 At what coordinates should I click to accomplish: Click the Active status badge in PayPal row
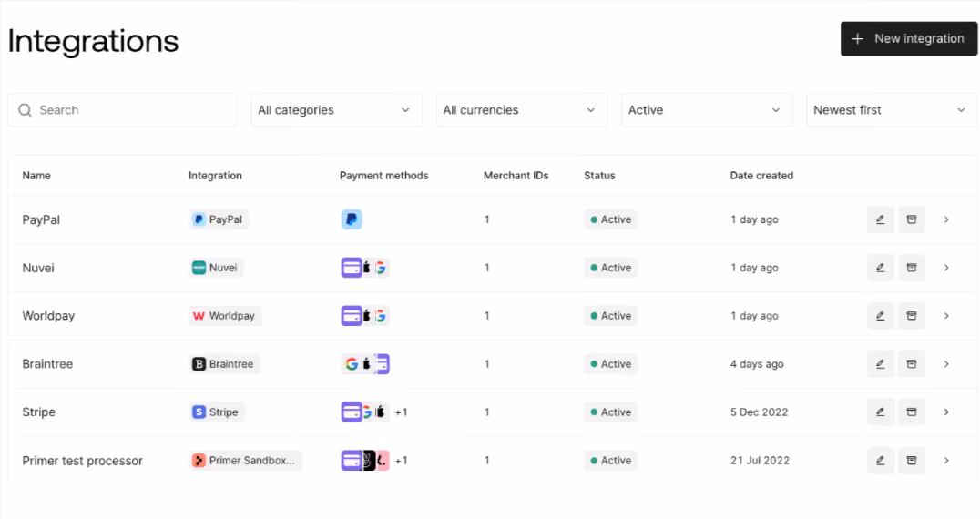[610, 219]
